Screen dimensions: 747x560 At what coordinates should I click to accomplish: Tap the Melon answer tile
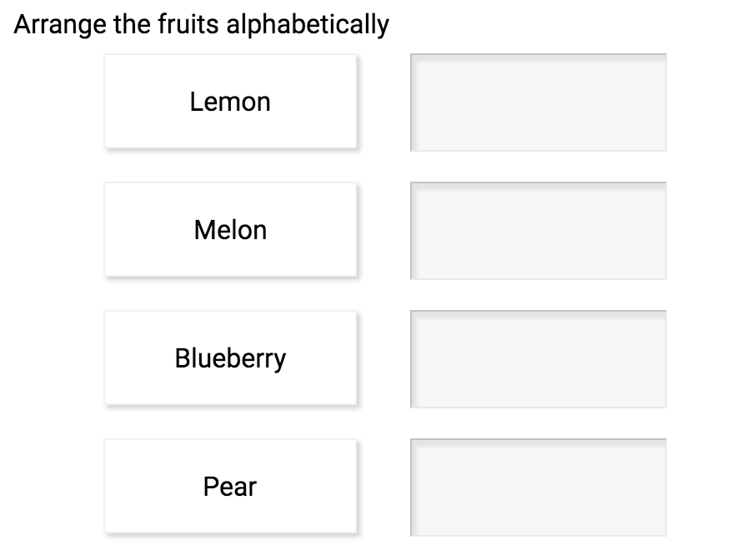pyautogui.click(x=230, y=229)
